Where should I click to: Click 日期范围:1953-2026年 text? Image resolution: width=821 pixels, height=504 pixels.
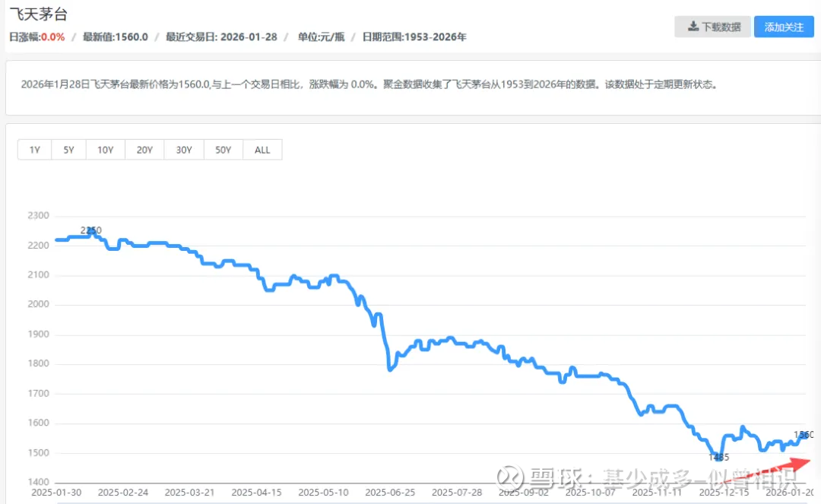tap(414, 37)
